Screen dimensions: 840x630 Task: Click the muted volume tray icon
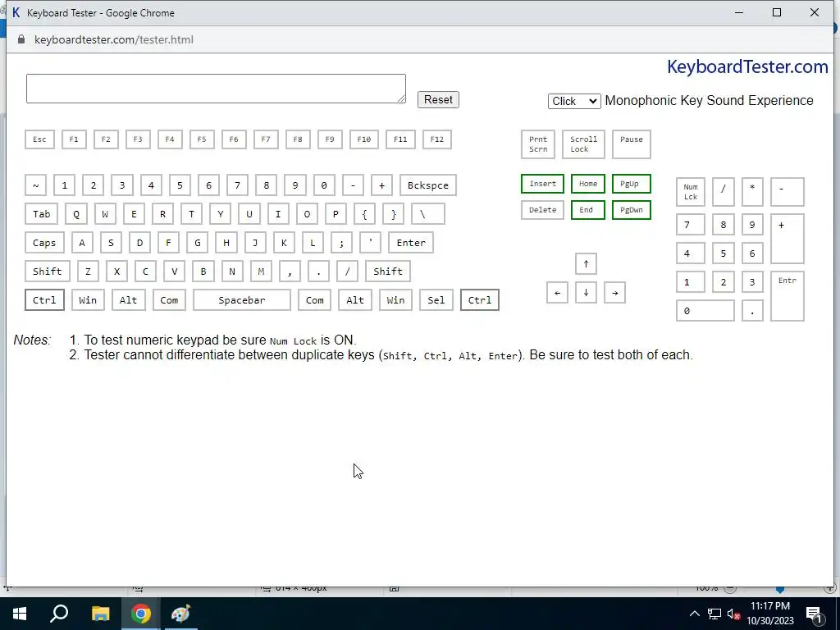click(733, 614)
